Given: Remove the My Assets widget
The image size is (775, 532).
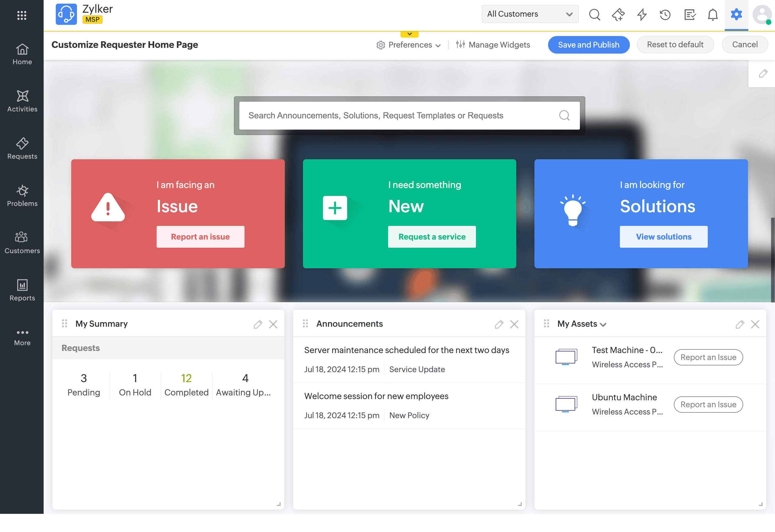Looking at the screenshot, I should coord(755,324).
